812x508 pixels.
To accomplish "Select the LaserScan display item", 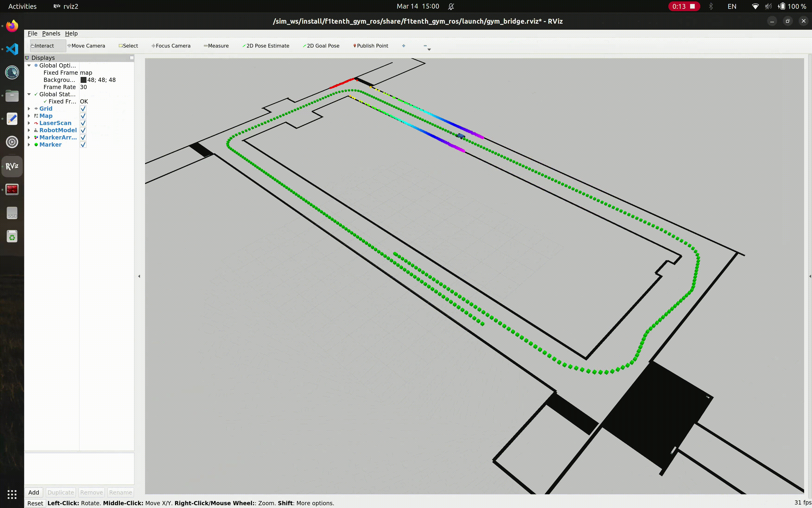I will [55, 123].
